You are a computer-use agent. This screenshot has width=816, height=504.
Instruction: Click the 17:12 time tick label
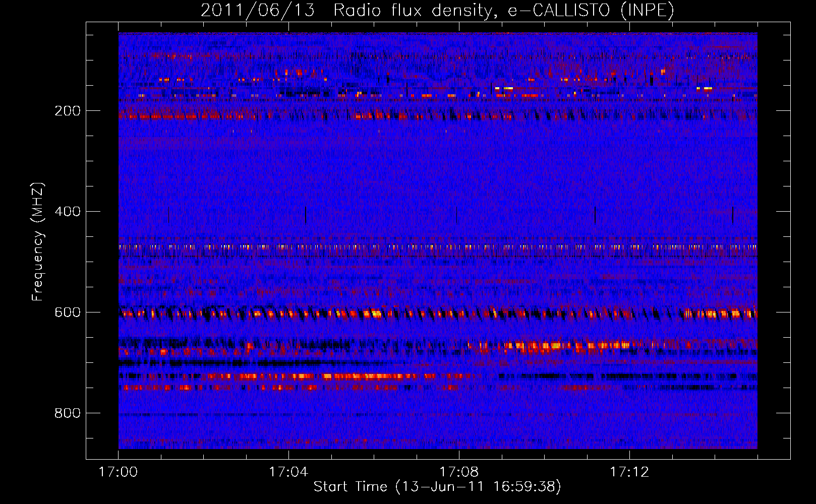click(629, 472)
